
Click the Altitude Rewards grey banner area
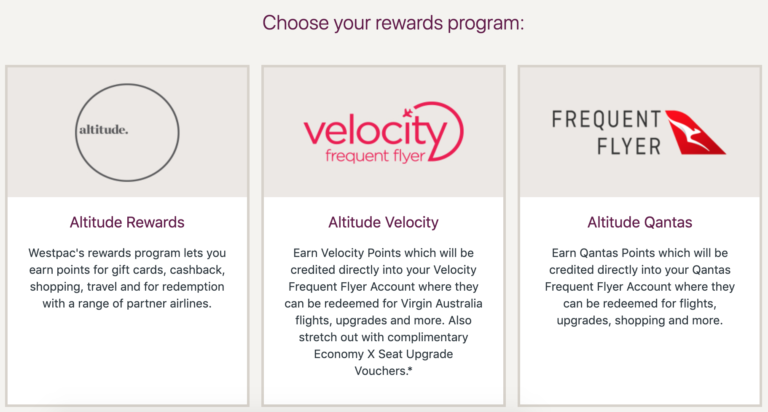(x=127, y=132)
